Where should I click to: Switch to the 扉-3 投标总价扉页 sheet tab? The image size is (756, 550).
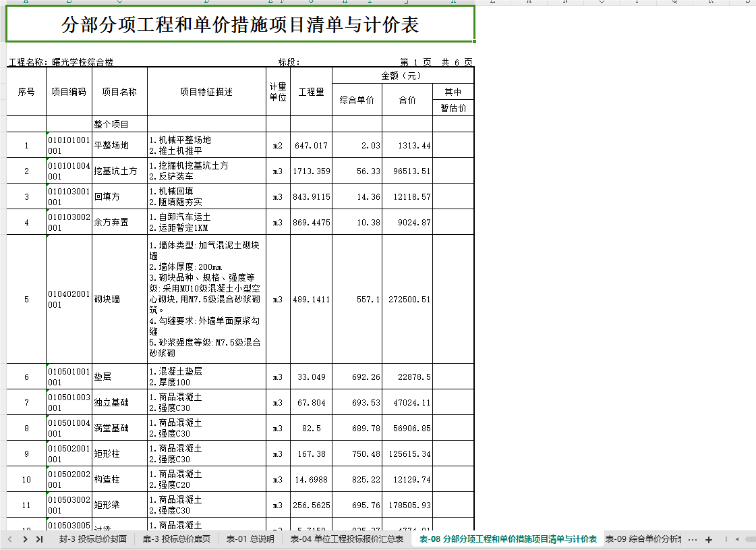(177, 539)
